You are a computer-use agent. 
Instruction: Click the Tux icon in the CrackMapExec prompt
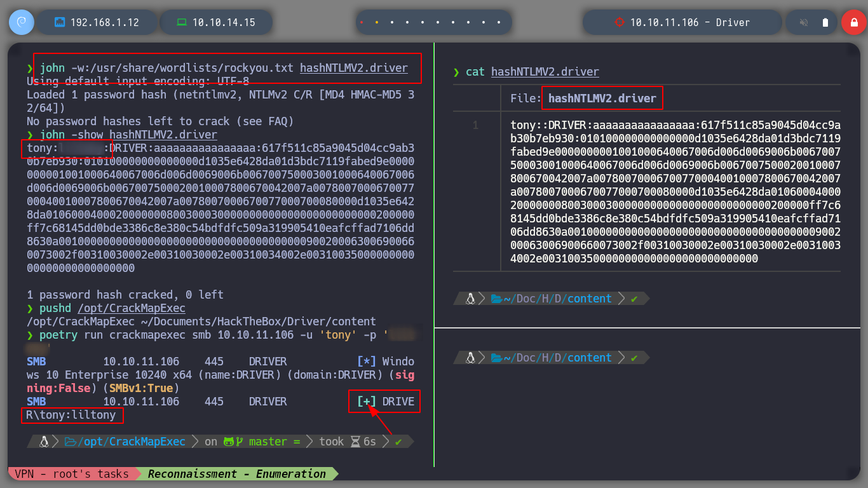[x=44, y=442]
